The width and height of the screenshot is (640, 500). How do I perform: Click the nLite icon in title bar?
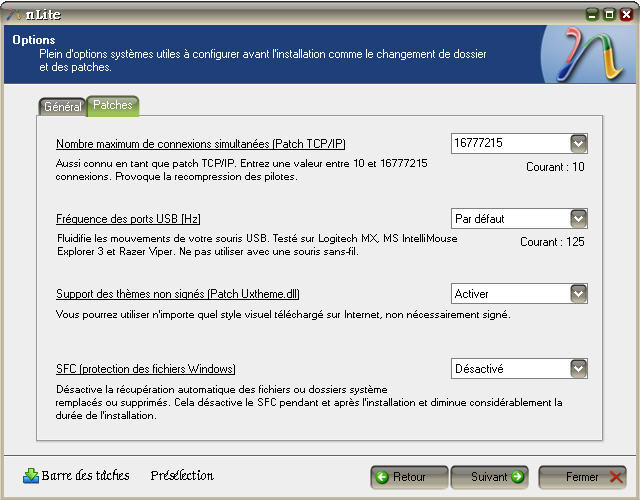pyautogui.click(x=14, y=15)
